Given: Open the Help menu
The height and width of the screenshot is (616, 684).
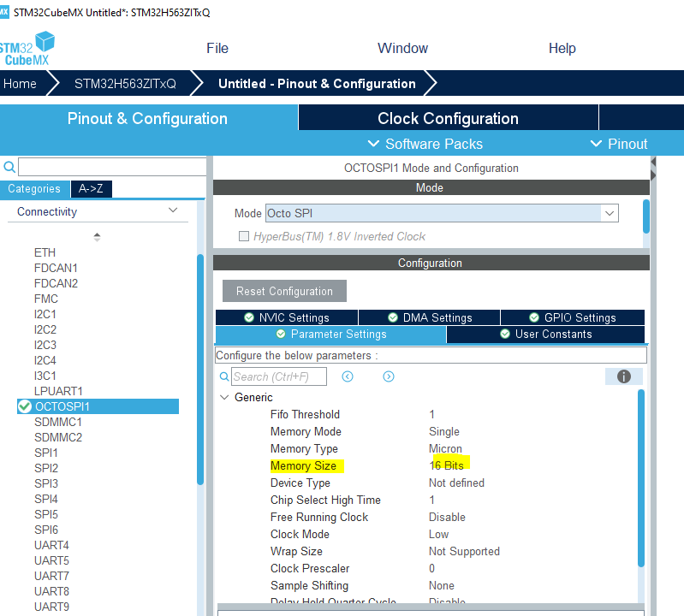Looking at the screenshot, I should pyautogui.click(x=562, y=48).
